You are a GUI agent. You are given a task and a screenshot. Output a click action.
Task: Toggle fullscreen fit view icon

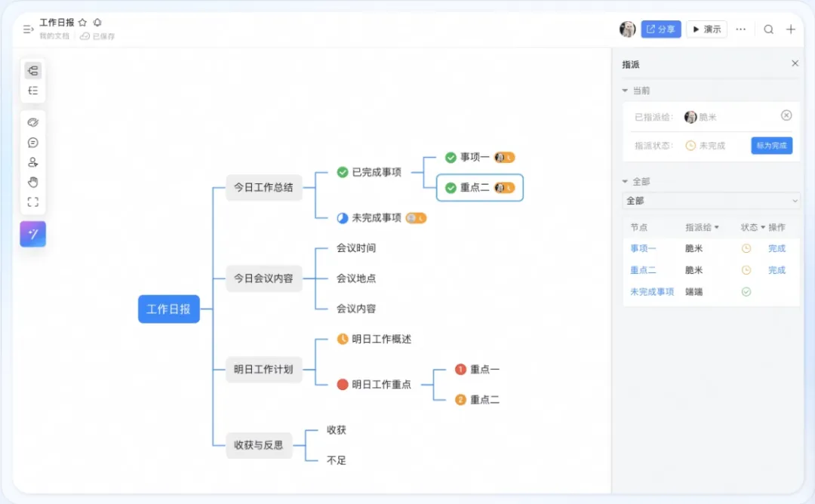[32, 201]
